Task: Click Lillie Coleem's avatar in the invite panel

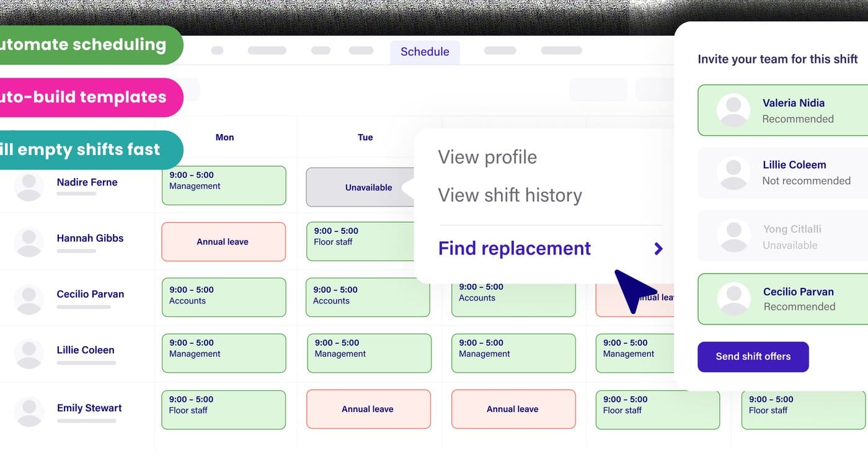Action: 733,172
